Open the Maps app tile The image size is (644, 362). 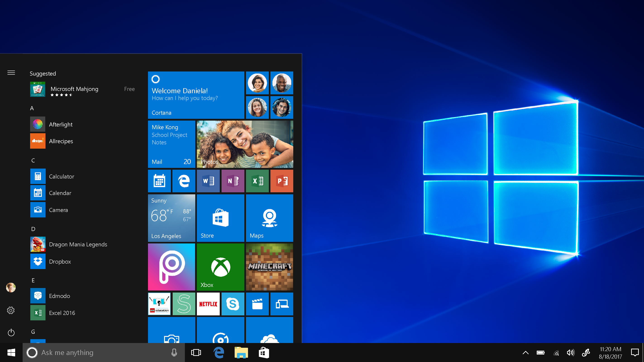(x=268, y=218)
